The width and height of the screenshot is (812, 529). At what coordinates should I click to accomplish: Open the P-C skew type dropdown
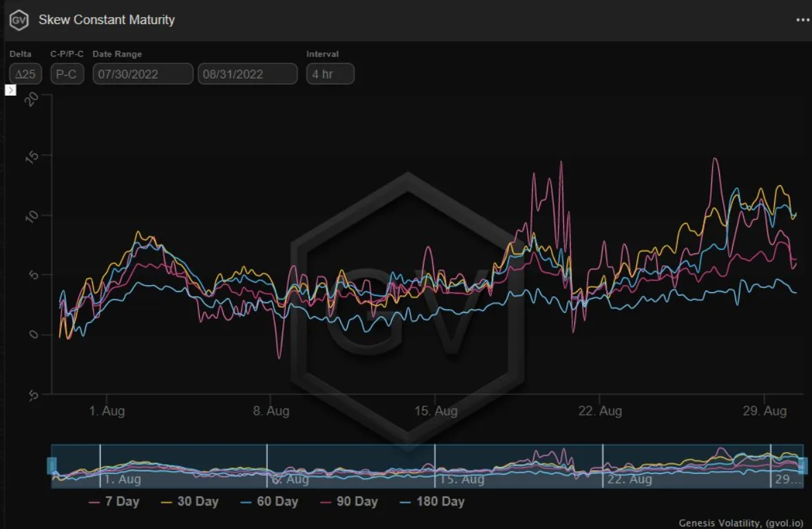tap(67, 74)
